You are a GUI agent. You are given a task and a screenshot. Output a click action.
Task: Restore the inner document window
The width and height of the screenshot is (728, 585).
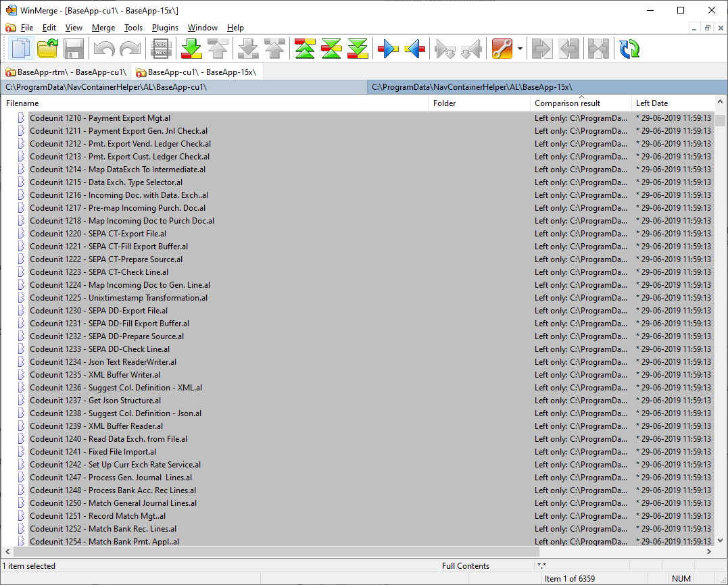708,28
